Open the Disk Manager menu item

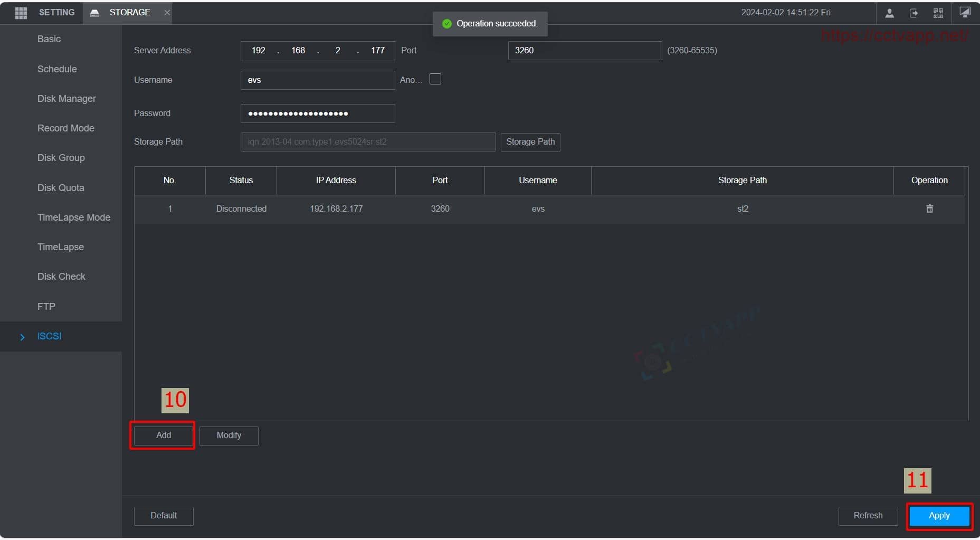point(66,99)
